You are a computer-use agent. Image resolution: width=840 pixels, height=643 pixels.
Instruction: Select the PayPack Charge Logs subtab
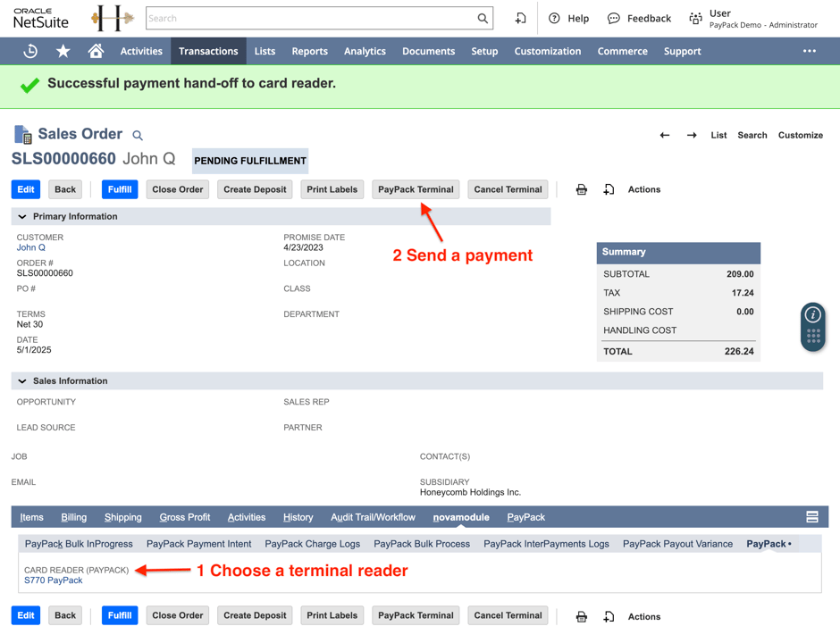tap(312, 544)
